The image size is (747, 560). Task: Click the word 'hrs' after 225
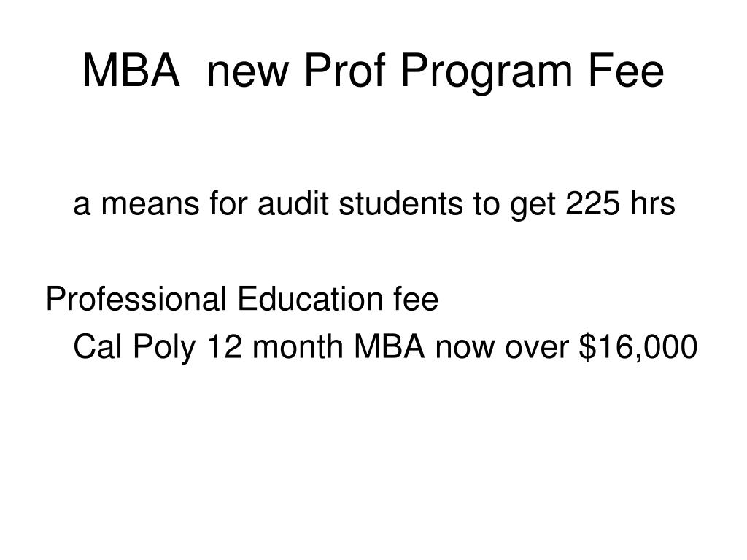[x=653, y=203]
